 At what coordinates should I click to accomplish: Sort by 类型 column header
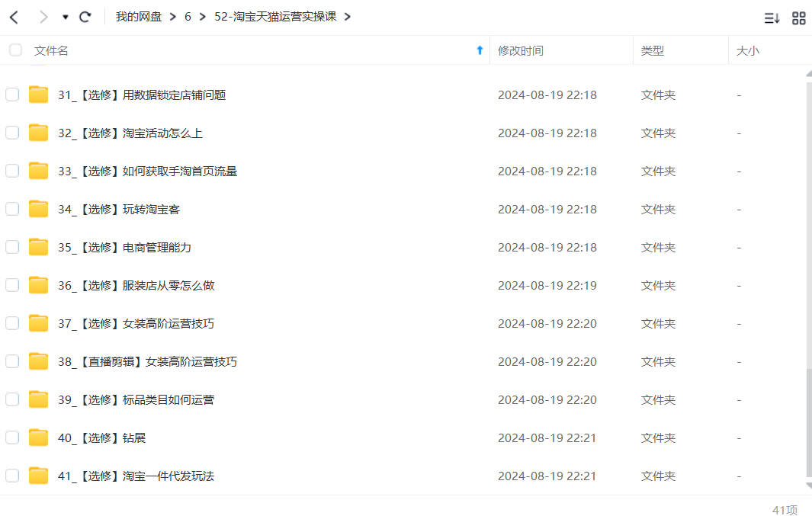pyautogui.click(x=652, y=51)
